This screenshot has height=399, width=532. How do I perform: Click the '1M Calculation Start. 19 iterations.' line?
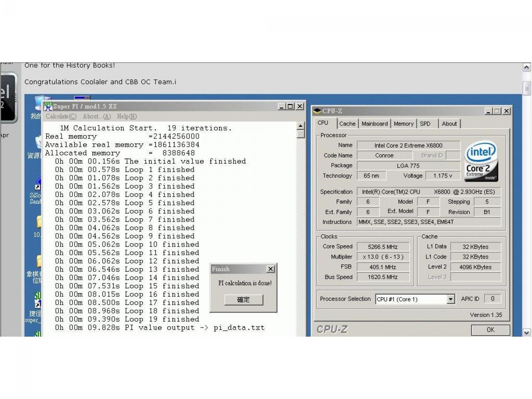click(x=146, y=128)
